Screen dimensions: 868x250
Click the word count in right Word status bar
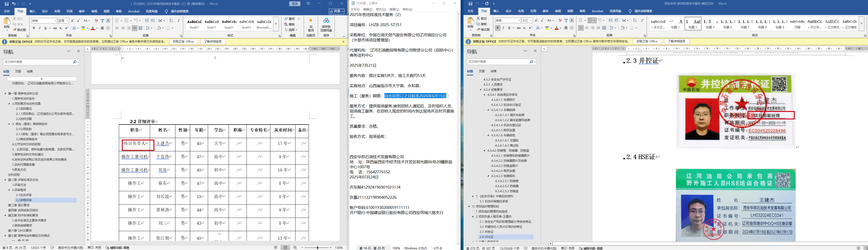point(509,248)
